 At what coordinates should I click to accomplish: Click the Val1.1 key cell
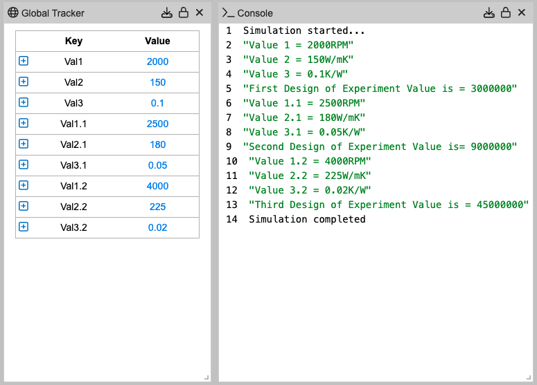[x=74, y=124]
